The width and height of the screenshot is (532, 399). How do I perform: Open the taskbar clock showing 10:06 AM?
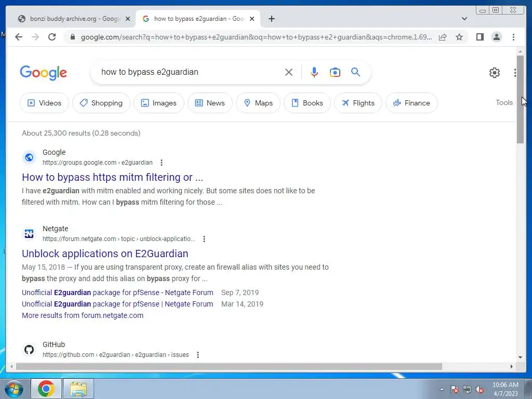505,389
